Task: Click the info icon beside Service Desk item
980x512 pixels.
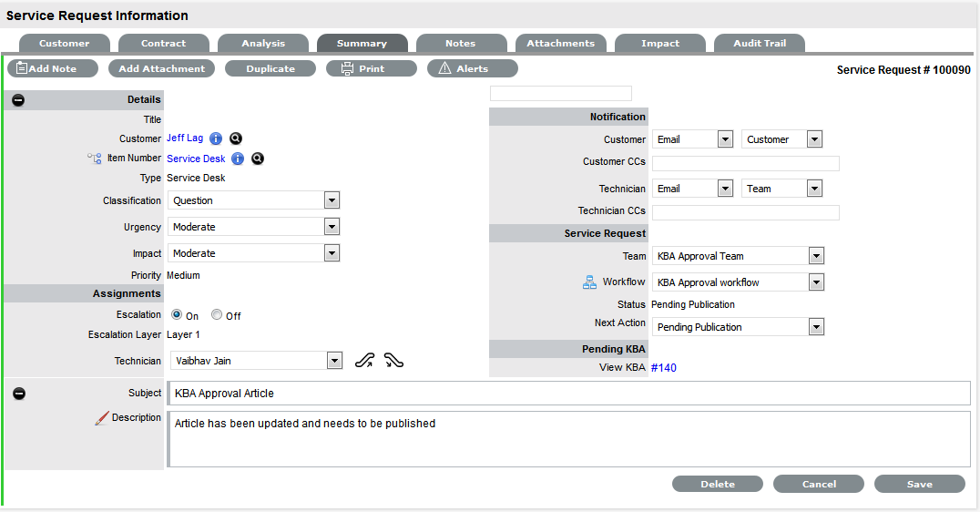Action: 238,159
